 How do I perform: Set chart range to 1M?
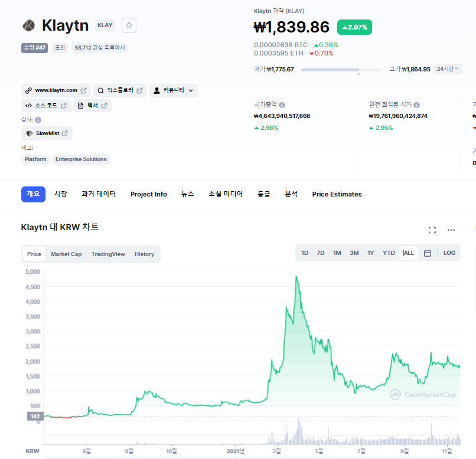(337, 253)
